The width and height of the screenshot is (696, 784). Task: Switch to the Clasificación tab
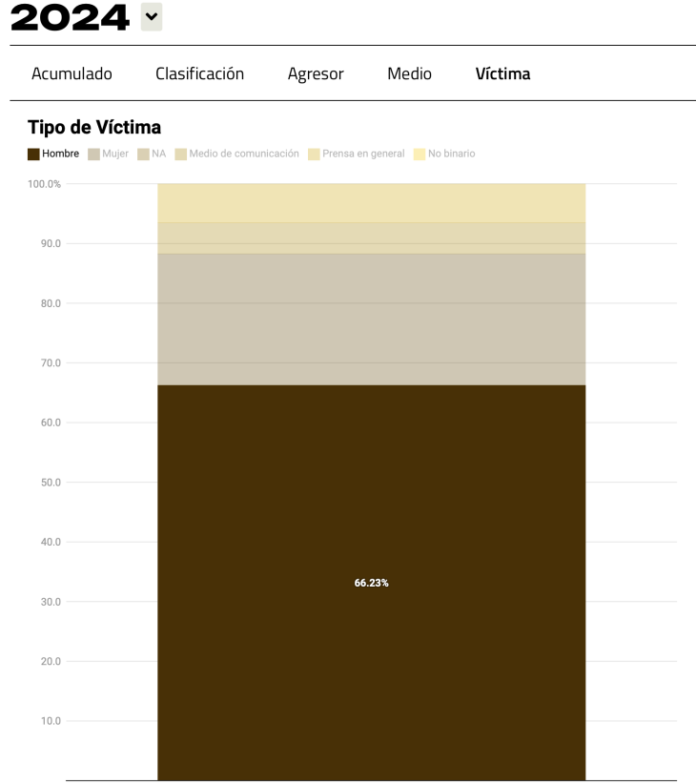pyautogui.click(x=199, y=73)
